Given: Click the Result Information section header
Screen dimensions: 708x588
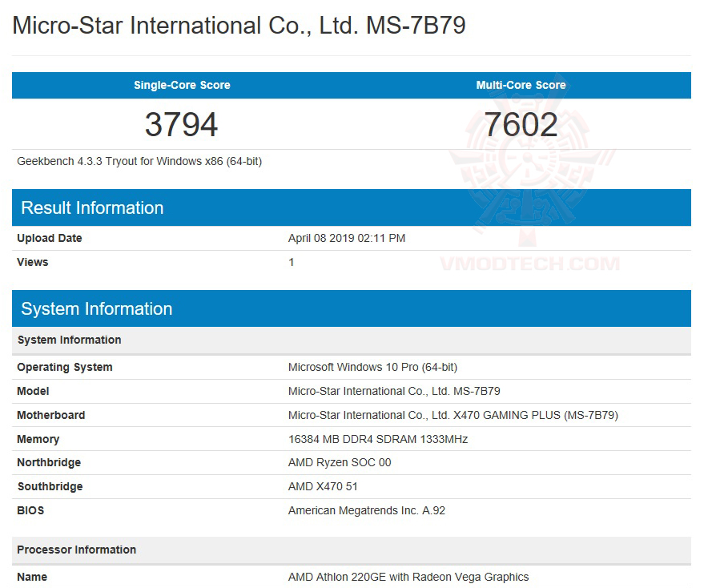Looking at the screenshot, I should (352, 207).
